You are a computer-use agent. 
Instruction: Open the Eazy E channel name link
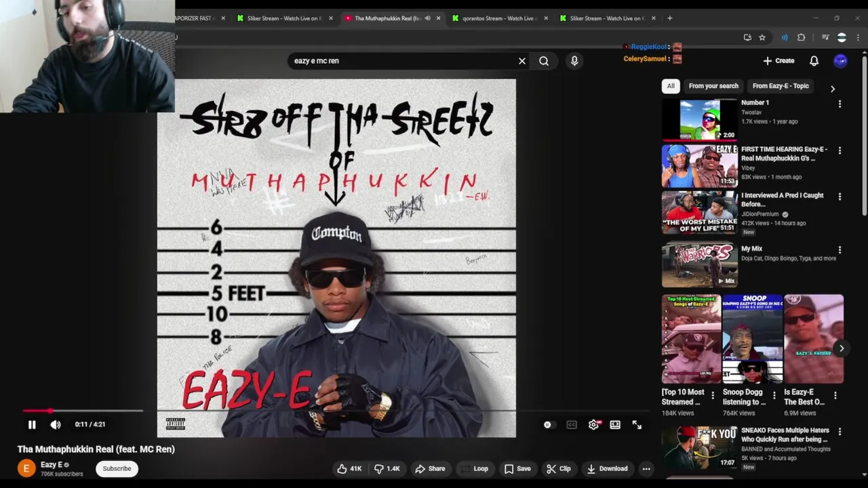(x=52, y=464)
